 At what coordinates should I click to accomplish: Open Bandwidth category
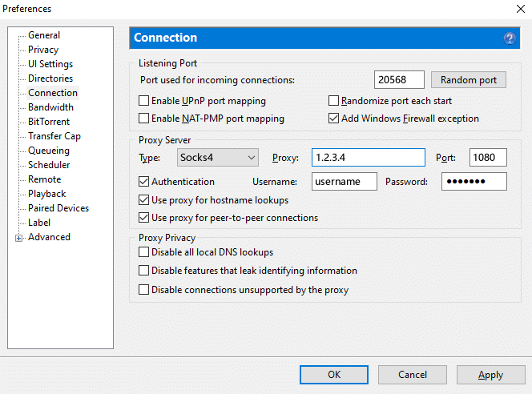[x=51, y=107]
